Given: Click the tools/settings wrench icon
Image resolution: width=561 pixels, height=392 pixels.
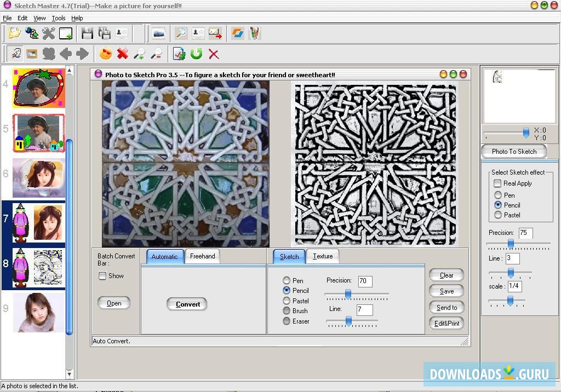Looking at the screenshot, I should (x=48, y=33).
